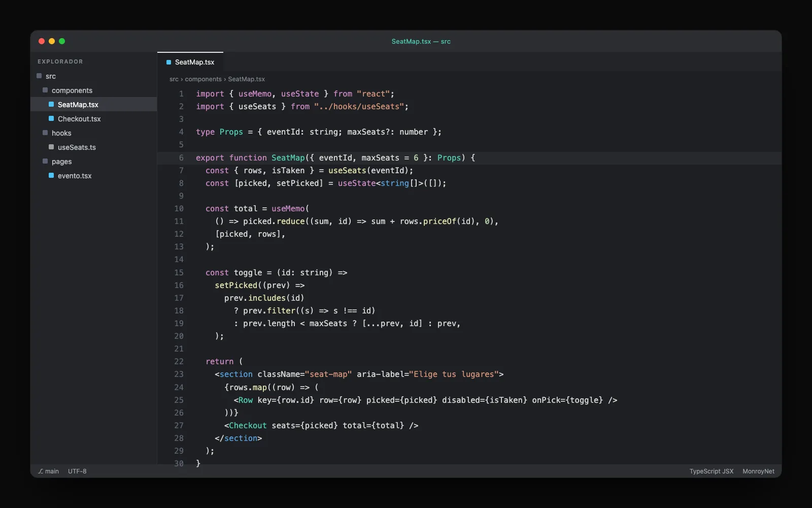Open Checkout.tsx from the file tree
The height and width of the screenshot is (508, 812).
tap(94, 119)
